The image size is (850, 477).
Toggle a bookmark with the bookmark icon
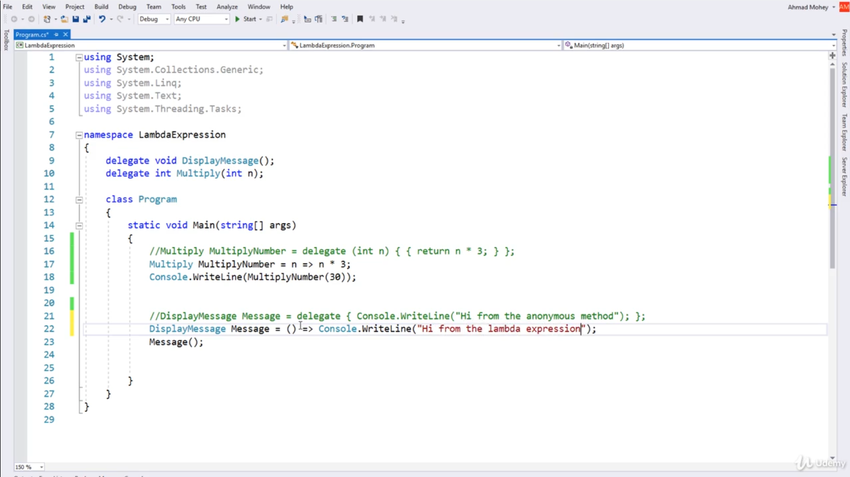coord(360,19)
